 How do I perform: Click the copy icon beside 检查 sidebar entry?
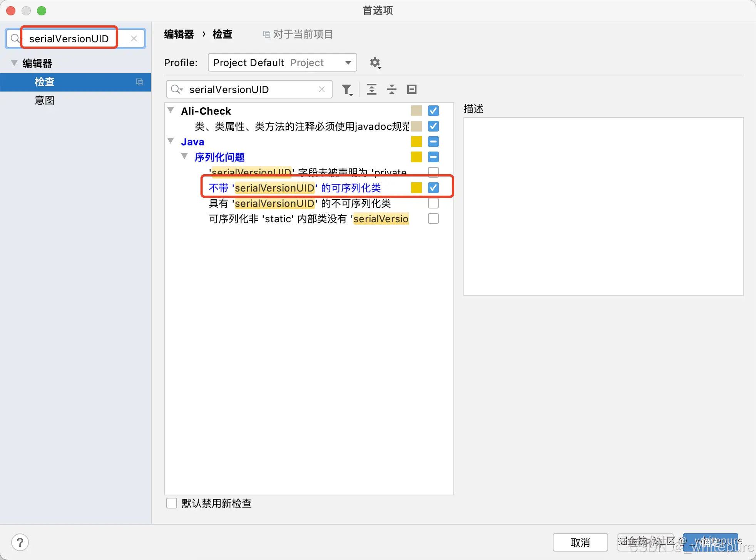point(139,82)
